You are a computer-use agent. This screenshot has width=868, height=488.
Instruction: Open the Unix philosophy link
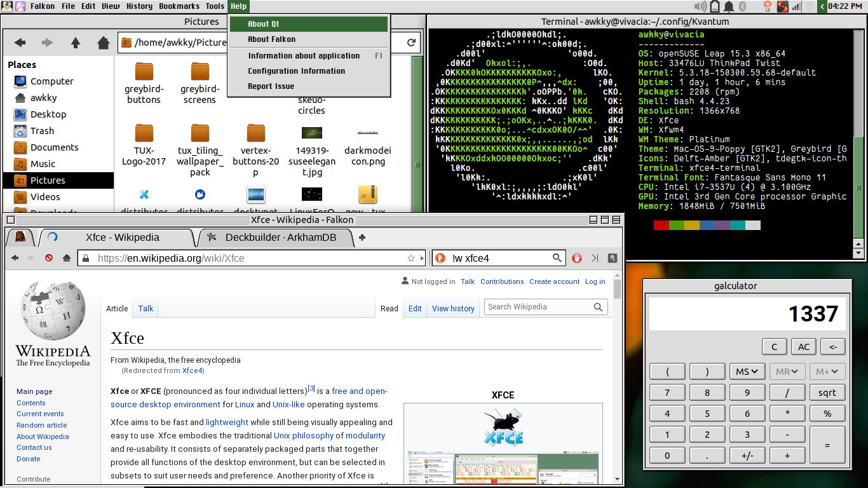coord(304,436)
